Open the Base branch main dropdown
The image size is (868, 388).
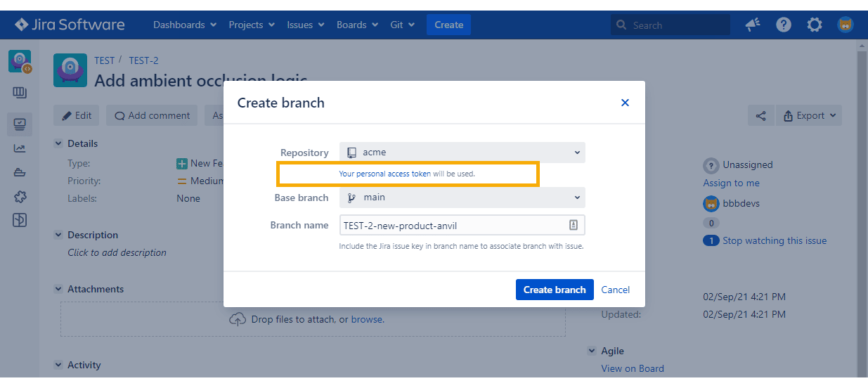pos(462,198)
